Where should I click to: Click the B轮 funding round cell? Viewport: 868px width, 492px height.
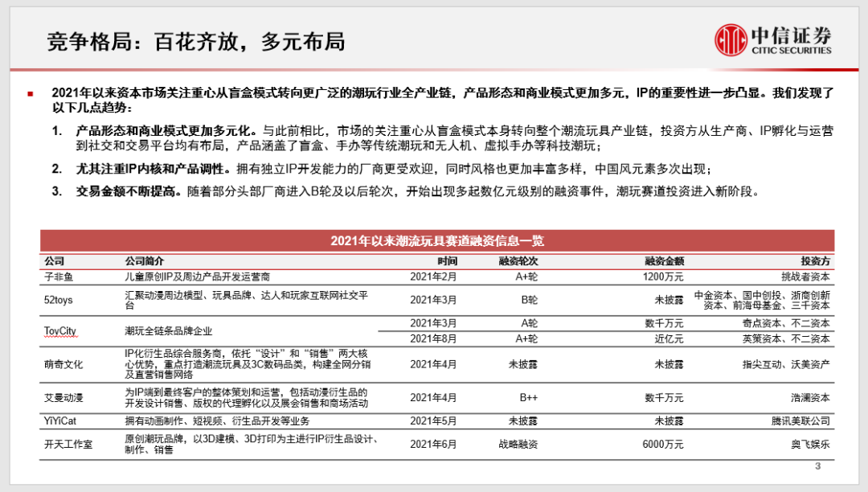(529, 300)
